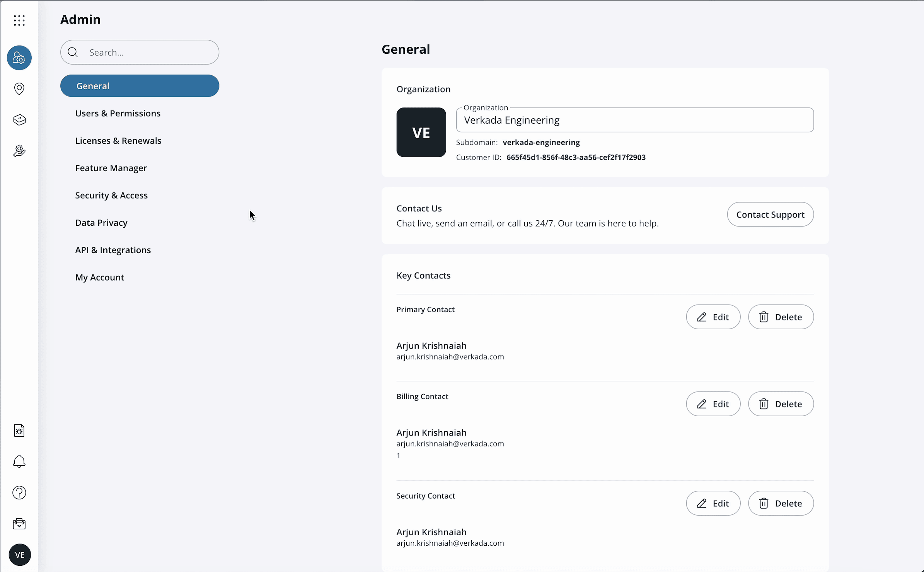Open Security & Access settings
924x572 pixels.
click(x=111, y=195)
